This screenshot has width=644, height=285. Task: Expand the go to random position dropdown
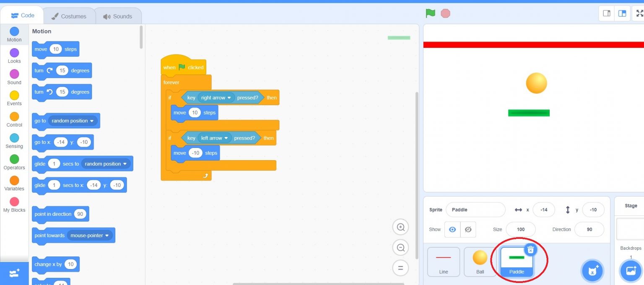point(92,121)
